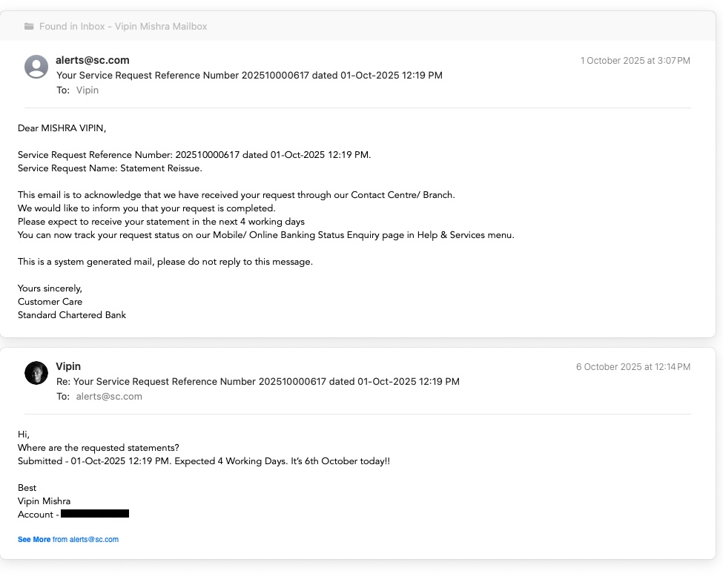Image resolution: width=723 pixels, height=588 pixels.
Task: Click 'Yours sincerely,' text
Action: click(x=50, y=288)
